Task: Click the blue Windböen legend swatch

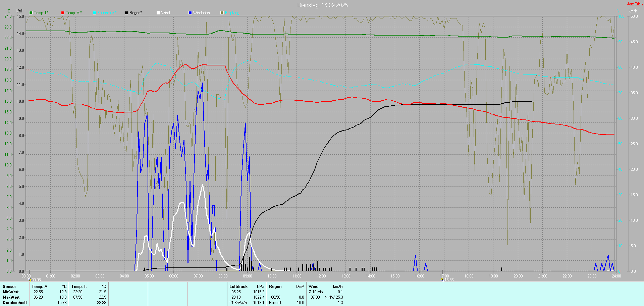Action: 190,13
